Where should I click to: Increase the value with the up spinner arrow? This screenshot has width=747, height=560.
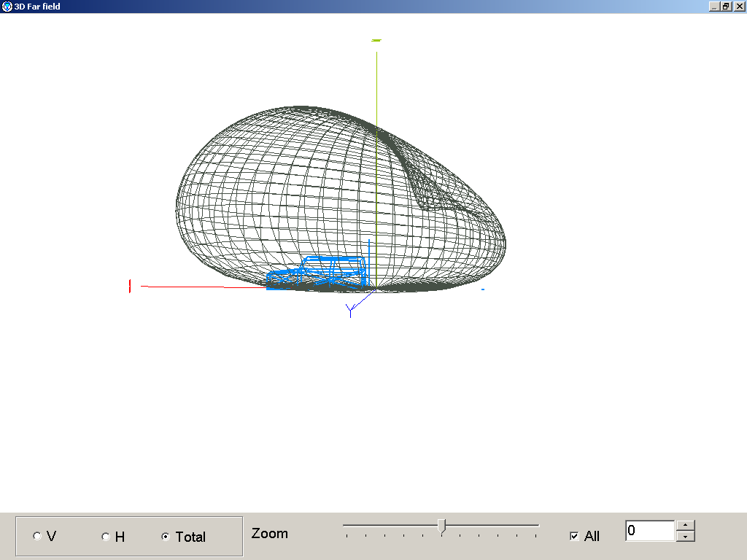click(x=685, y=526)
